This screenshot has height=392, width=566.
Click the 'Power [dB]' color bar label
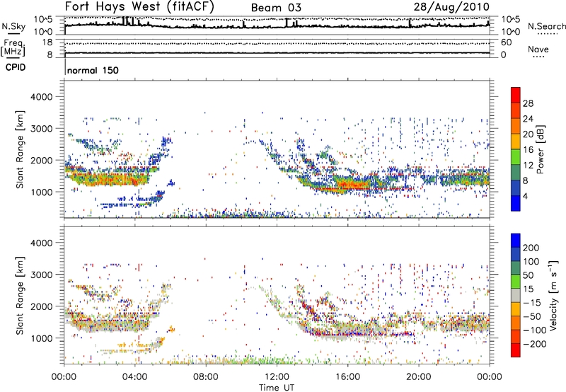[540, 149]
